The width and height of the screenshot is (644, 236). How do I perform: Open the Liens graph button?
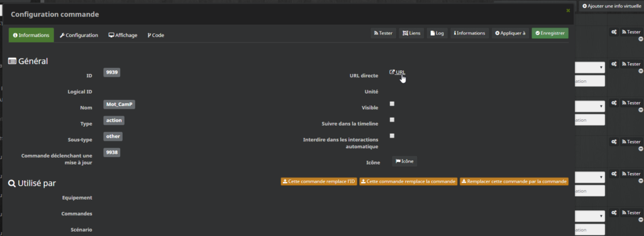coord(411,33)
